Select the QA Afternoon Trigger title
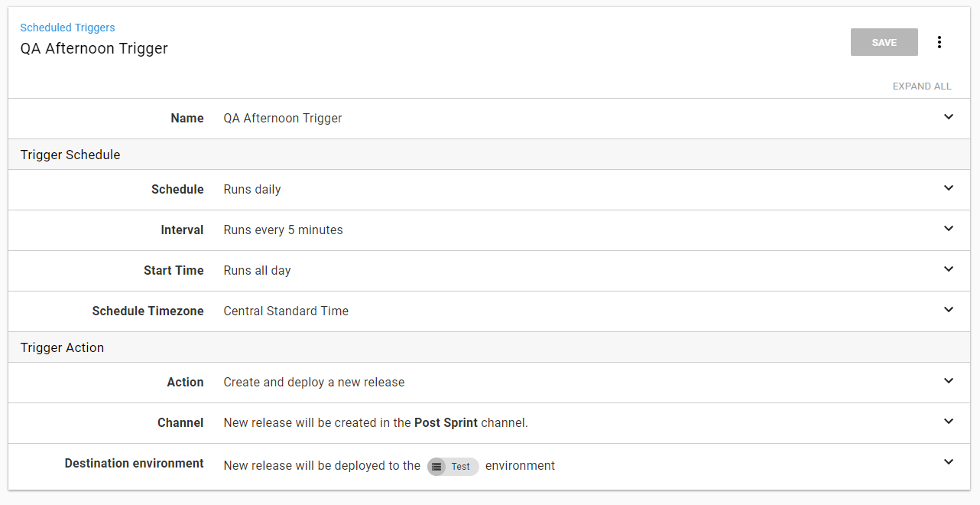The height and width of the screenshot is (505, 980). tap(94, 48)
